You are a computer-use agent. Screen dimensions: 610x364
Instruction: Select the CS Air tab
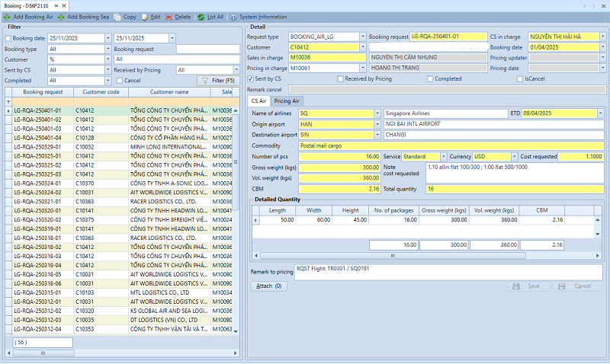click(x=258, y=101)
